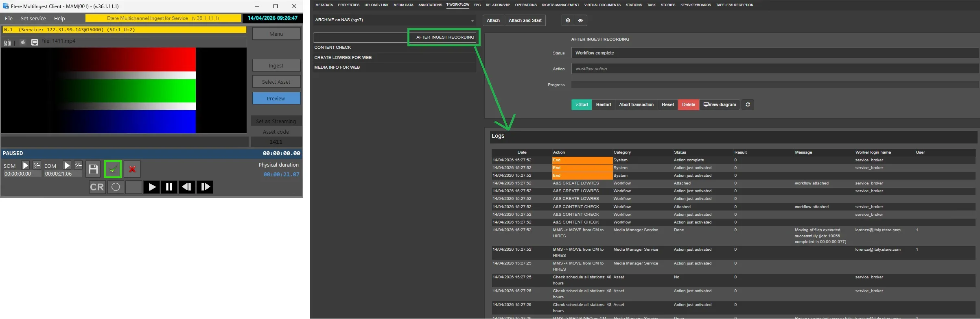Open the Set service menu
Screen dimensions: 980x319
click(x=33, y=19)
